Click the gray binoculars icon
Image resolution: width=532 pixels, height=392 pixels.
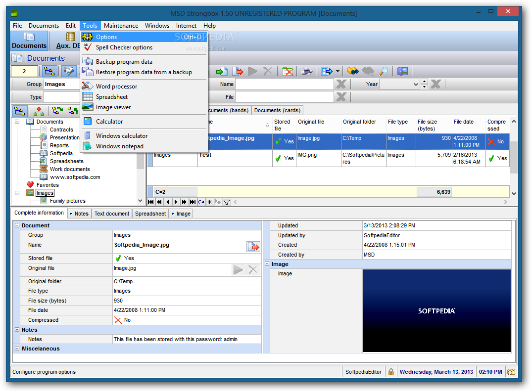point(368,71)
